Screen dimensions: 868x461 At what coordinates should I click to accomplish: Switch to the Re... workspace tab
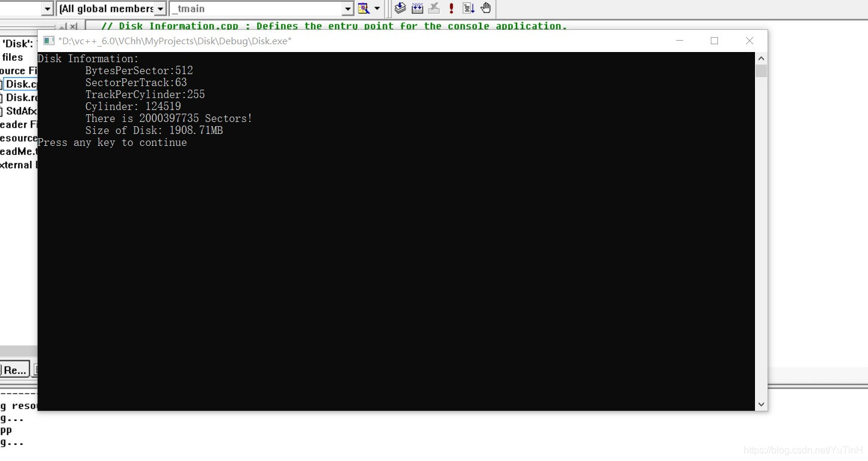click(14, 370)
